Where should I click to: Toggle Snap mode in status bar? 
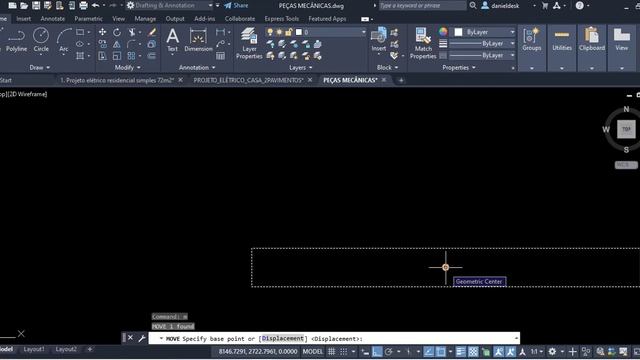click(x=344, y=351)
